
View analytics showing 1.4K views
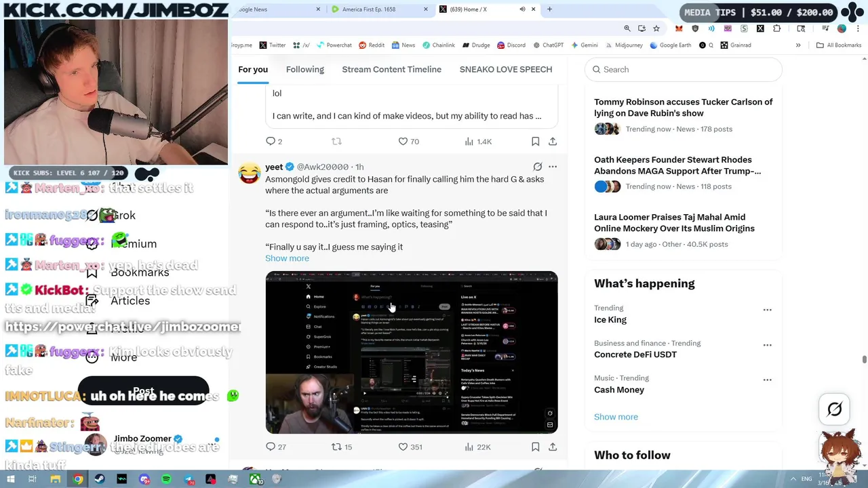pos(478,141)
